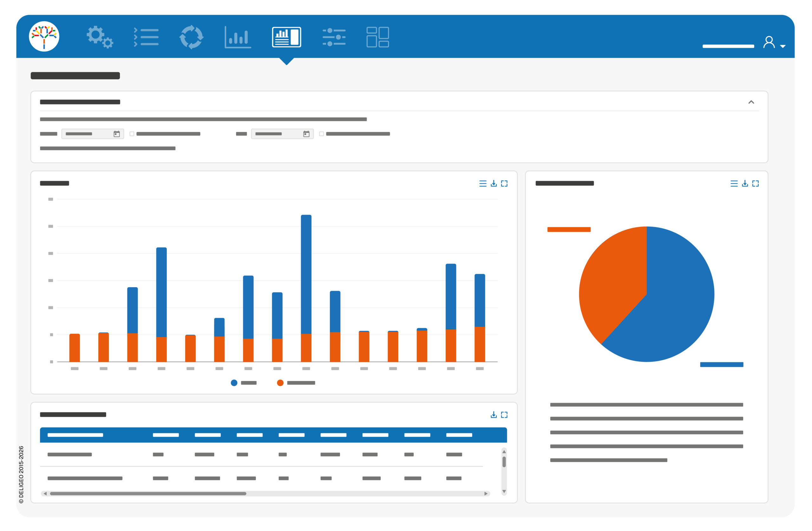
Task: Open the second date field calendar icon
Action: pos(306,134)
